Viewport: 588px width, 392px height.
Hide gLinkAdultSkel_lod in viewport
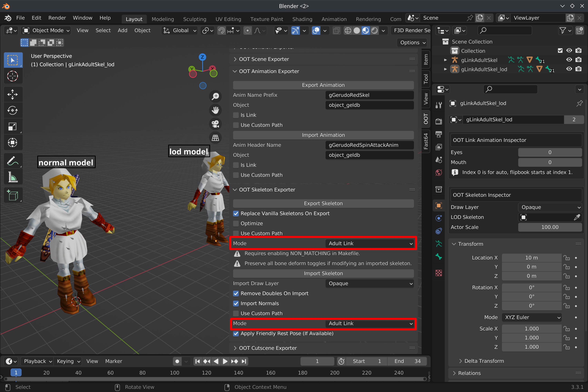(569, 69)
